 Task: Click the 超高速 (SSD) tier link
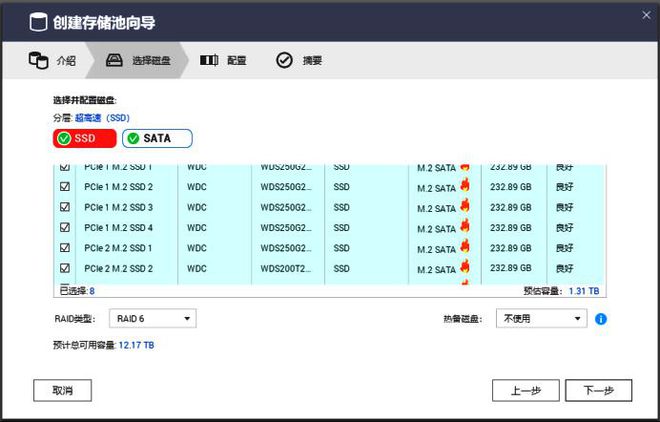102,118
